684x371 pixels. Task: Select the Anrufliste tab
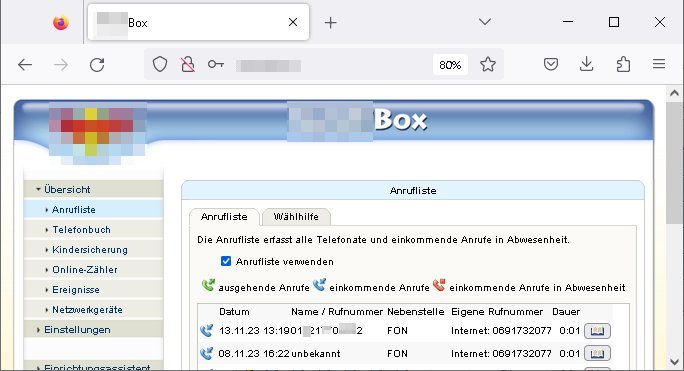tap(224, 217)
